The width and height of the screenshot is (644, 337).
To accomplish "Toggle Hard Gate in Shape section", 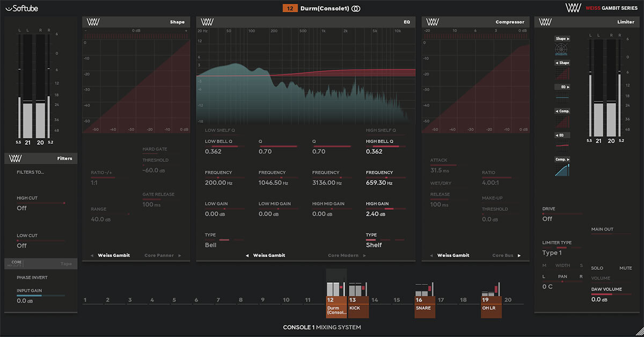I will coord(155,149).
